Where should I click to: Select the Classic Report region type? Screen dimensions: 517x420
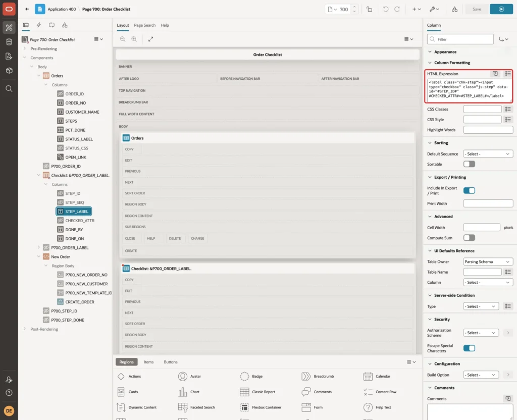(257, 392)
